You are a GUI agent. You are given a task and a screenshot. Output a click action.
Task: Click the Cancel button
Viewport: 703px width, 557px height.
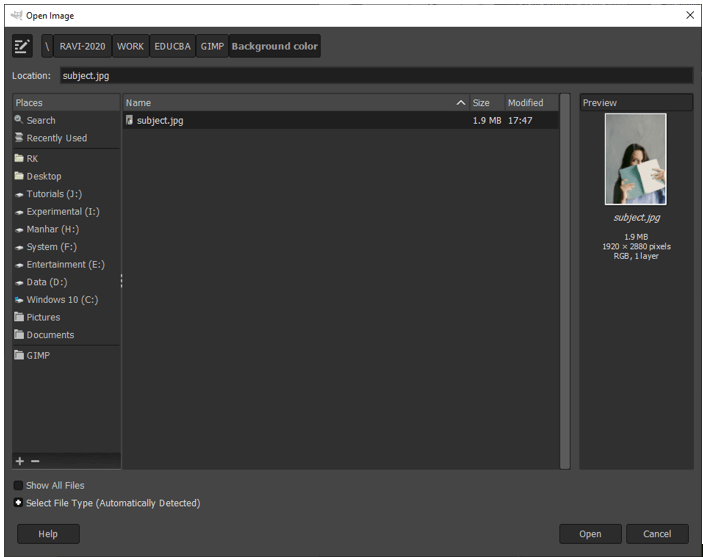657,534
